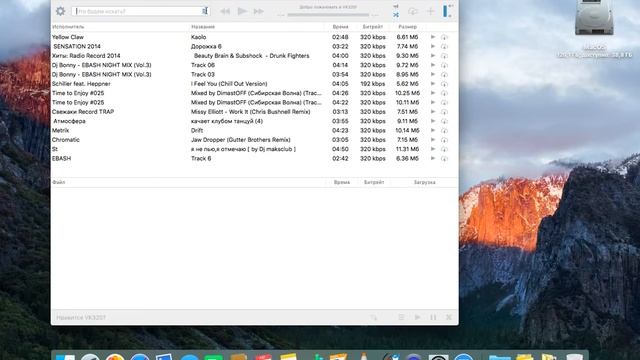Image resolution: width=640 pixels, height=360 pixels.
Task: Download the St 'я не пью' track
Action: (x=444, y=149)
